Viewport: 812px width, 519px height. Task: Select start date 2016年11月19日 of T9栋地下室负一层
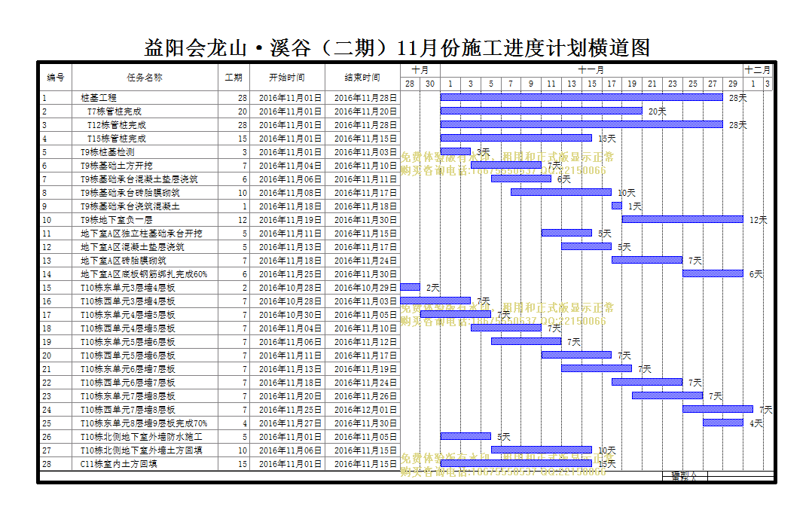pos(290,220)
